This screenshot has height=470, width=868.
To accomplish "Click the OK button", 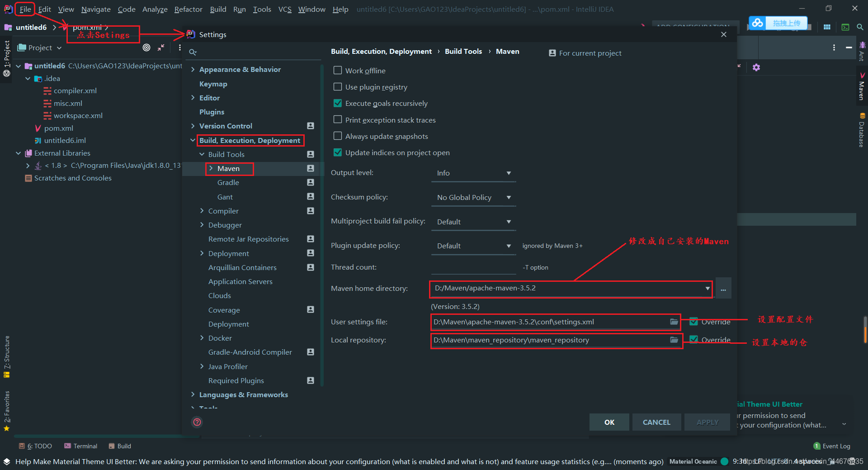I will point(609,422).
